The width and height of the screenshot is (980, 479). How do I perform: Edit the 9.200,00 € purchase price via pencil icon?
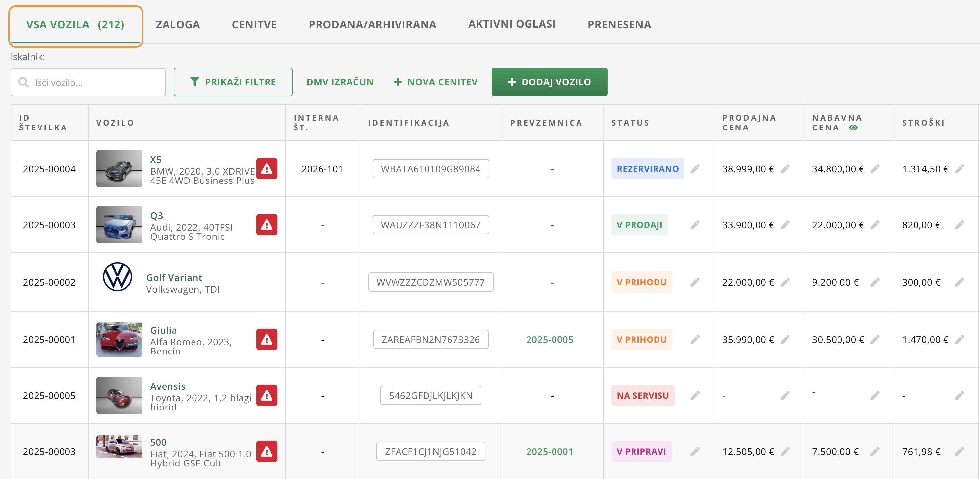[x=874, y=282]
